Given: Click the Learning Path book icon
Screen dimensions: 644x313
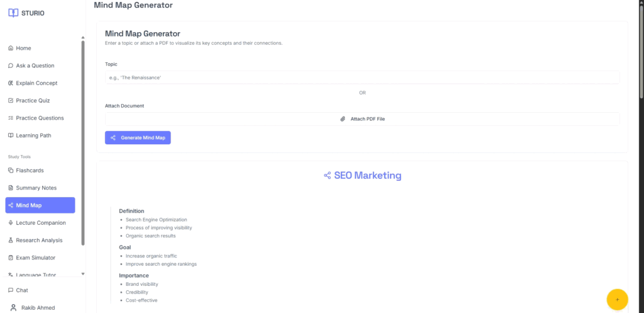Looking at the screenshot, I should tap(11, 135).
